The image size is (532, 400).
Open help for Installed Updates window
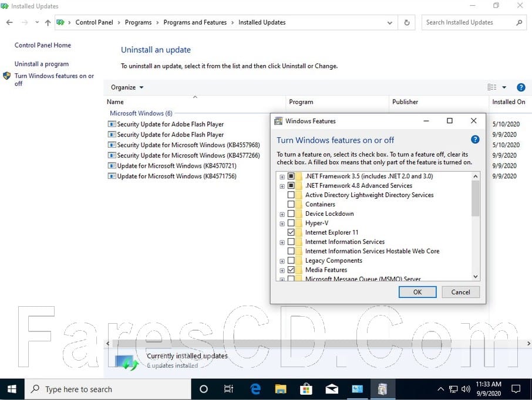tap(521, 87)
